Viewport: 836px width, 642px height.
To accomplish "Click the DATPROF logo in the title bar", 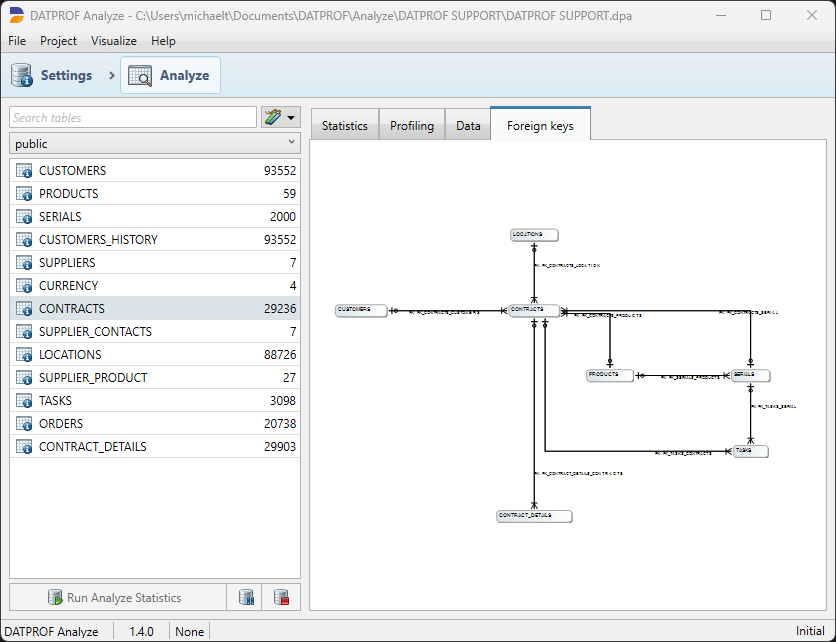I will pos(17,16).
